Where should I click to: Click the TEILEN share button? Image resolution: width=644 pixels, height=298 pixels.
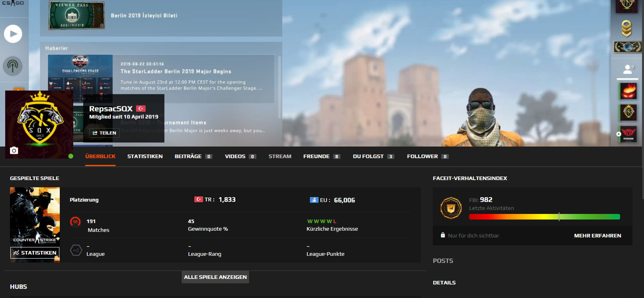click(104, 133)
